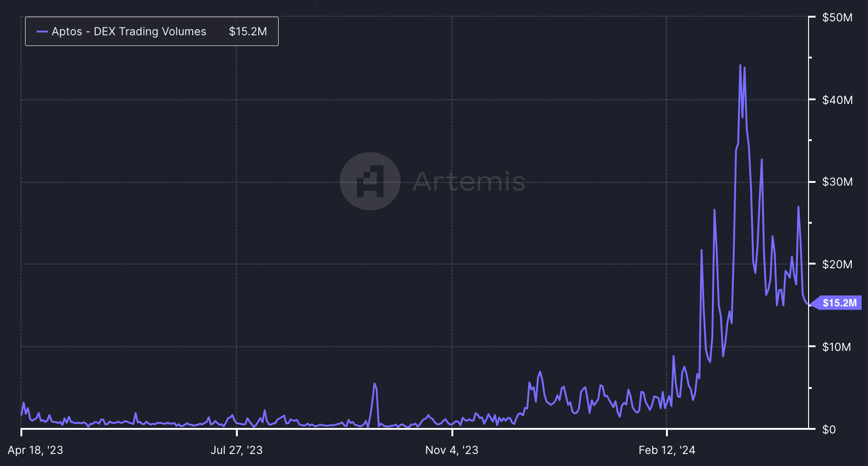Click the Nov 4, '23 date label

pyautogui.click(x=452, y=450)
